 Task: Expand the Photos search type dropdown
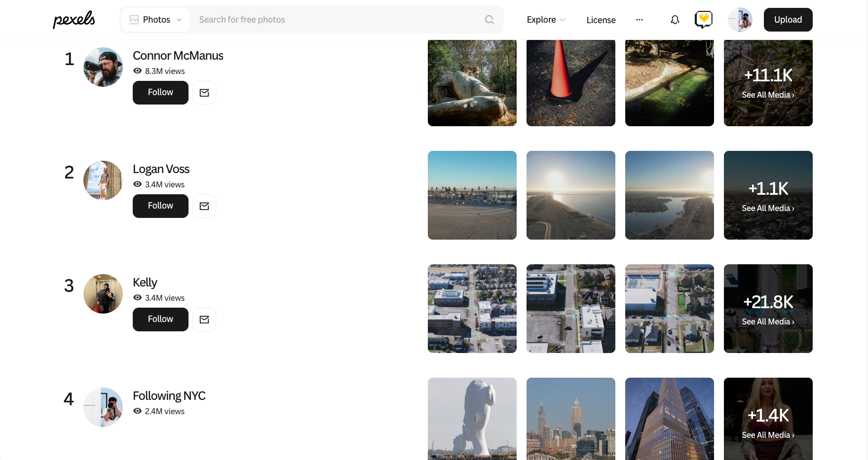[x=155, y=20]
